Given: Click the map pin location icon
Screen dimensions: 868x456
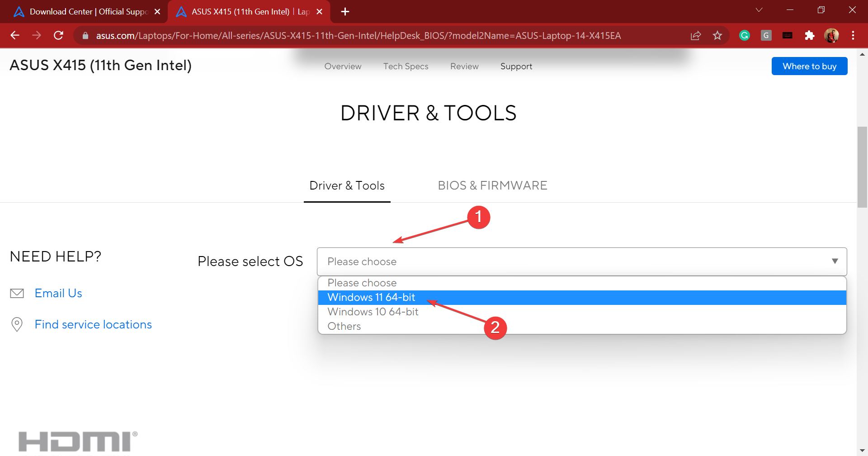Looking at the screenshot, I should pos(17,324).
